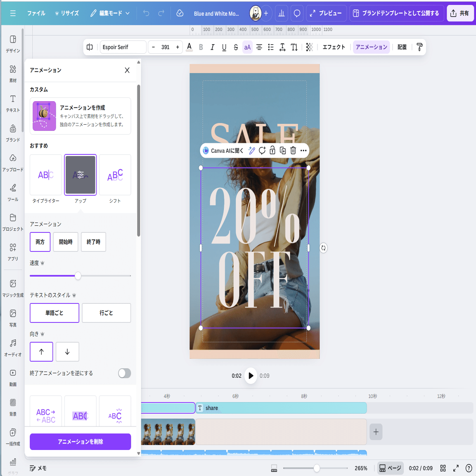Open the マジック生成 magic generate panel
The image size is (476, 476).
click(x=13, y=289)
